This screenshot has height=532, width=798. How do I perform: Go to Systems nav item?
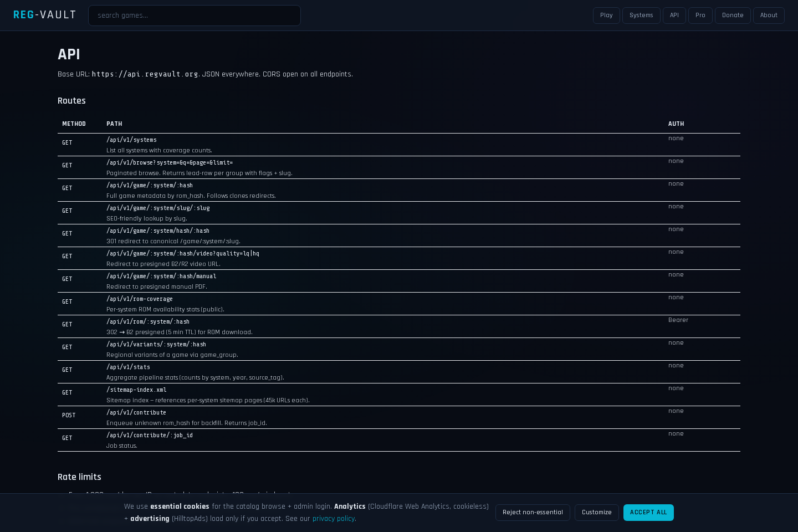pos(641,16)
